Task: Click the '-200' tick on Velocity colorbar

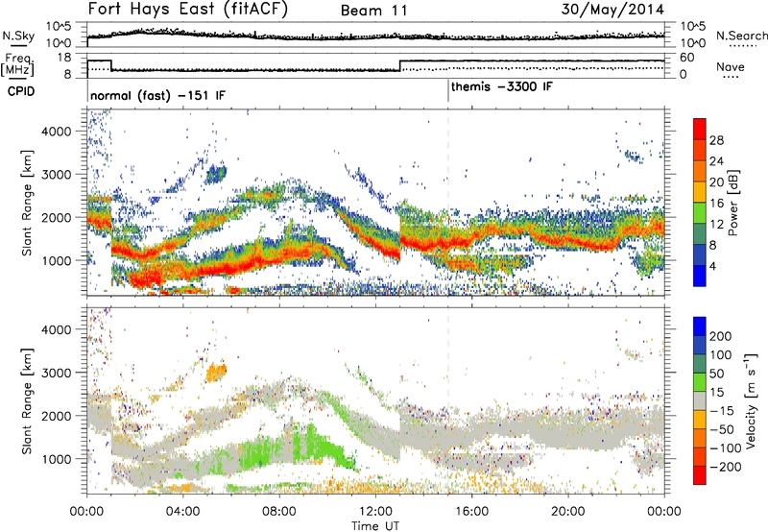Action: (726, 467)
